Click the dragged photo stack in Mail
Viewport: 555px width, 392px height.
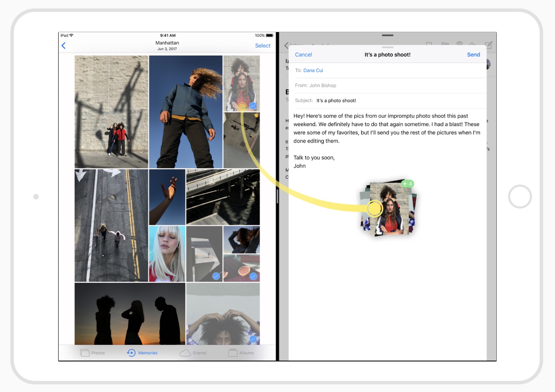point(388,208)
